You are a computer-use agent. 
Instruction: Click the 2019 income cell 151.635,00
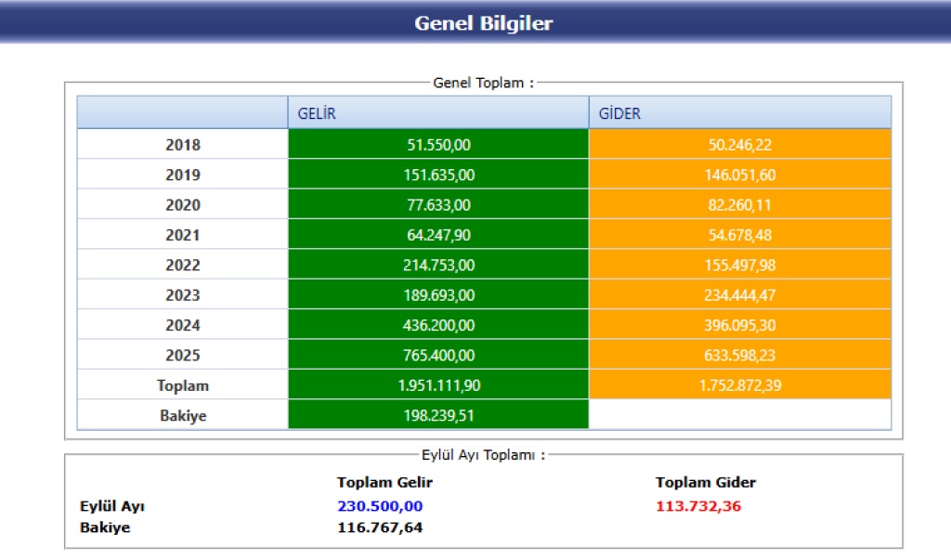pyautogui.click(x=439, y=175)
